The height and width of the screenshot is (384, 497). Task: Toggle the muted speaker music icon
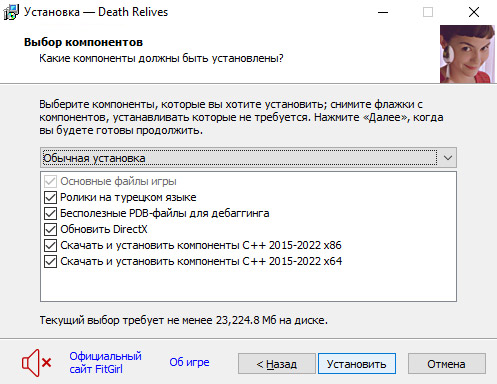(37, 363)
